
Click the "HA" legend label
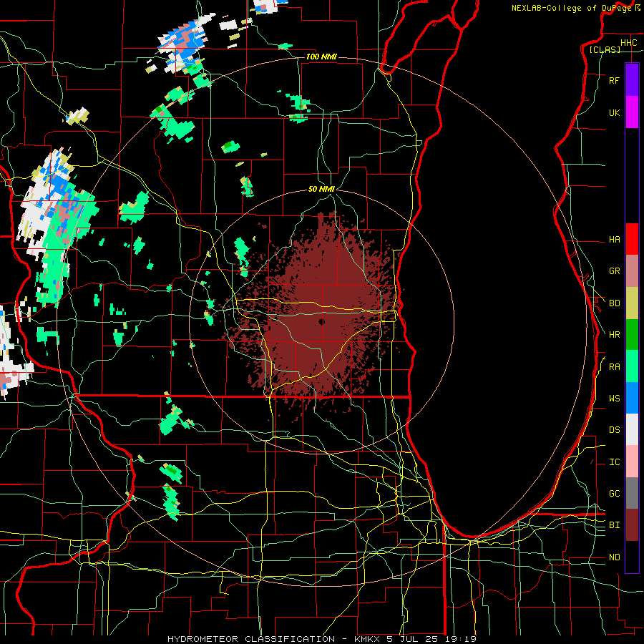[x=614, y=240]
